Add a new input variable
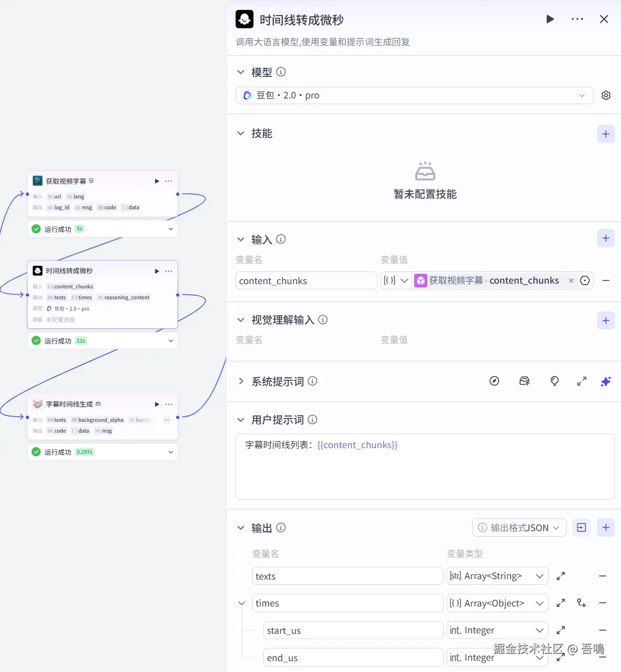Screen dimensions: 621x672 point(606,238)
